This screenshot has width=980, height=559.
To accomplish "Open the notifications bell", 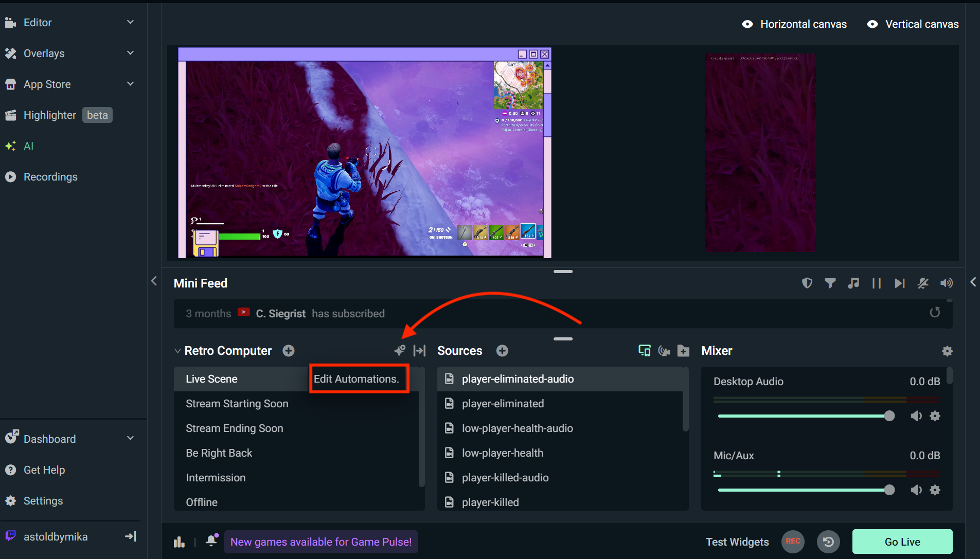I will [211, 540].
